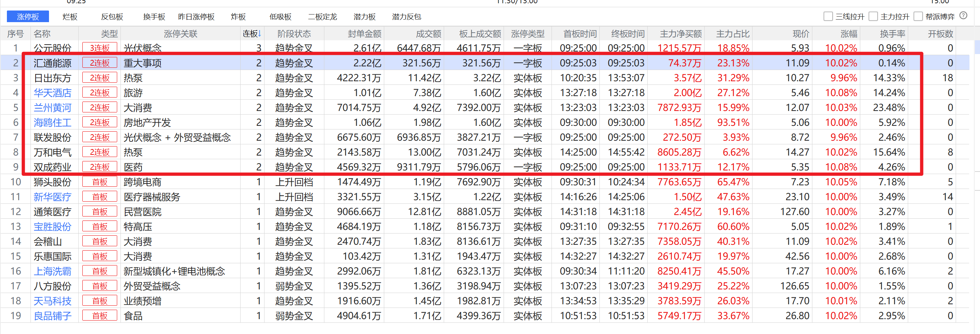
Task: Click the 首板 tag for 良品铺子
Action: [100, 316]
